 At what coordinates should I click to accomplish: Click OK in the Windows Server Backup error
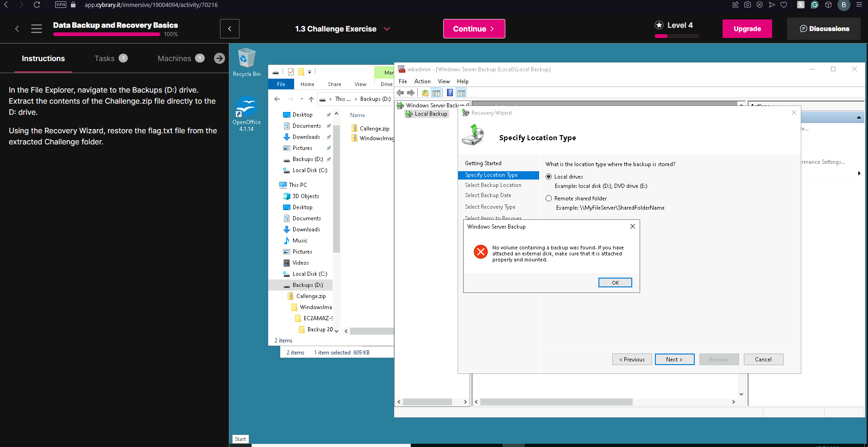pyautogui.click(x=615, y=283)
